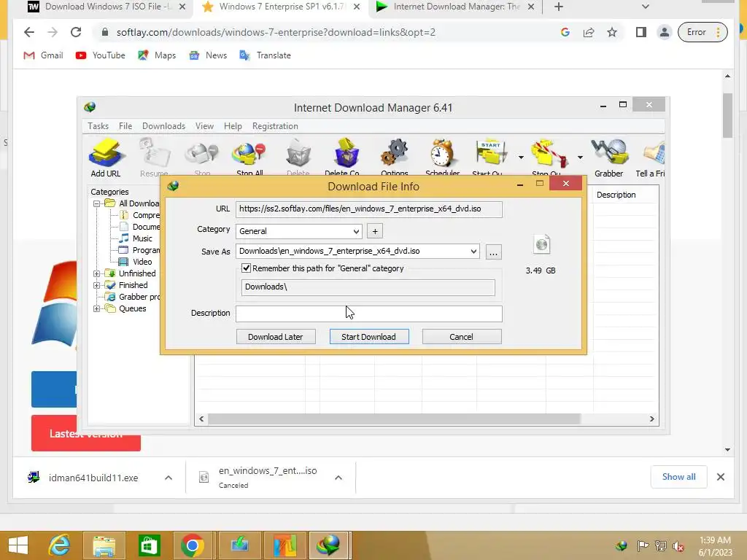Image resolution: width=747 pixels, height=560 pixels.
Task: Click the browse ellipsis button
Action: [x=494, y=252]
